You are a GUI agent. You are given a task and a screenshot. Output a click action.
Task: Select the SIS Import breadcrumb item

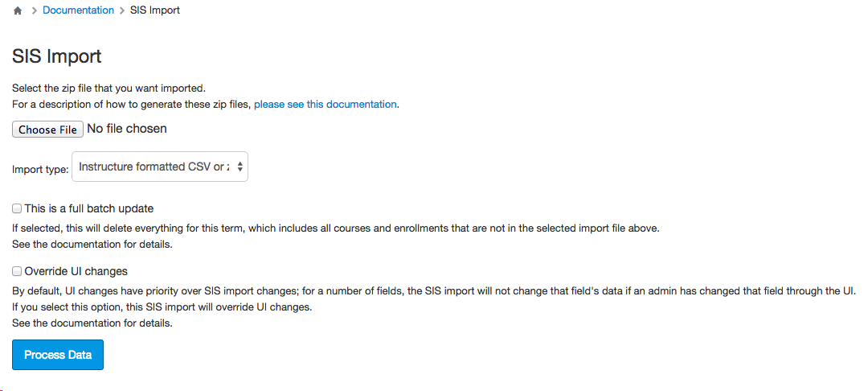155,10
